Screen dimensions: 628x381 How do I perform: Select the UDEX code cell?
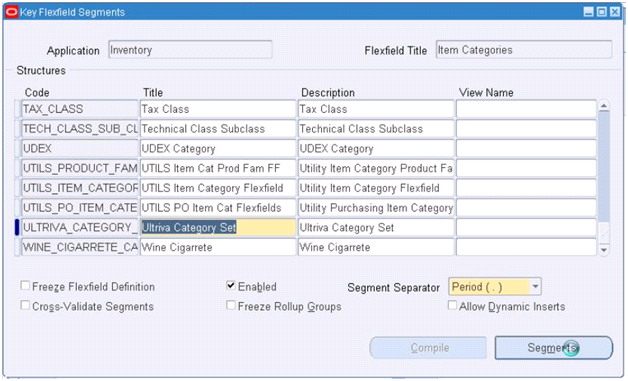(79, 148)
